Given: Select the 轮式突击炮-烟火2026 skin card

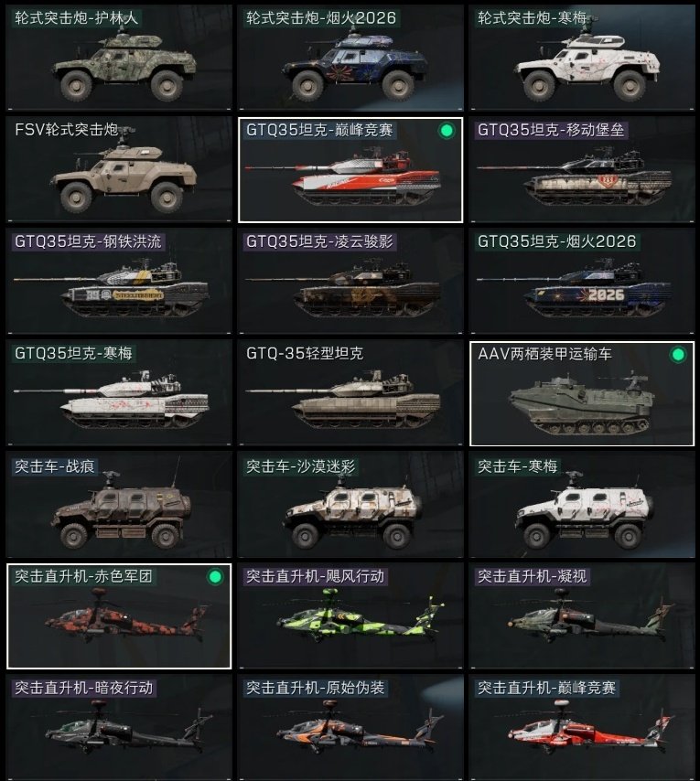Looking at the screenshot, I should (350, 58).
